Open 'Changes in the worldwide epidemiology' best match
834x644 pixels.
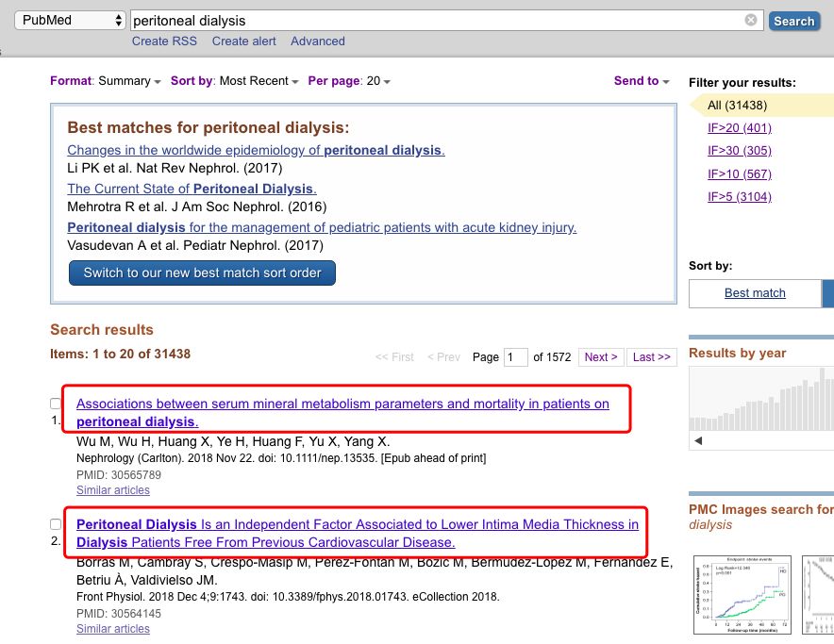(256, 150)
